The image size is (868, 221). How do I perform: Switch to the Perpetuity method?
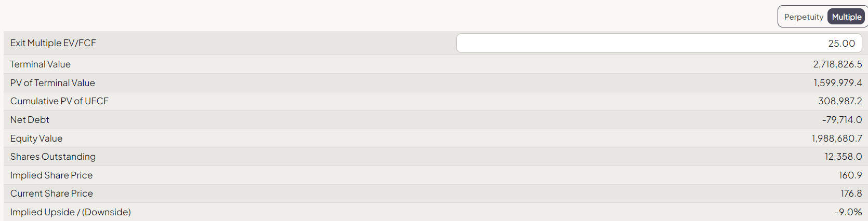[x=803, y=17]
